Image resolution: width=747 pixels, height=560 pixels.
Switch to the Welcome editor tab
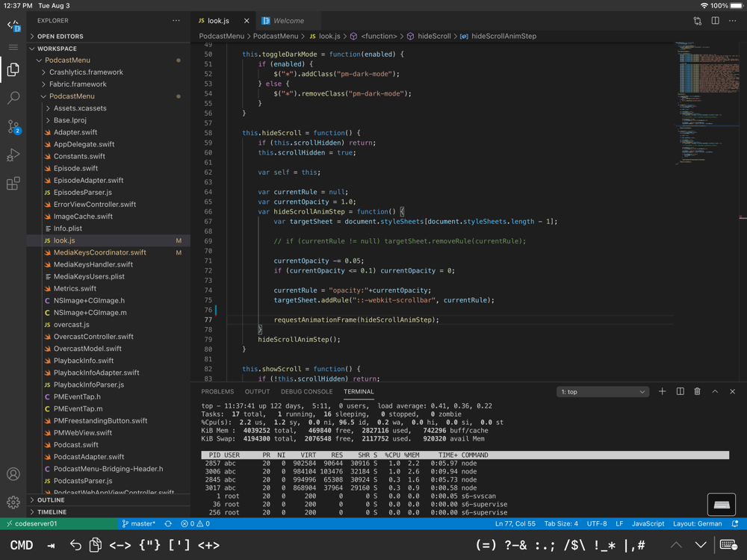288,21
